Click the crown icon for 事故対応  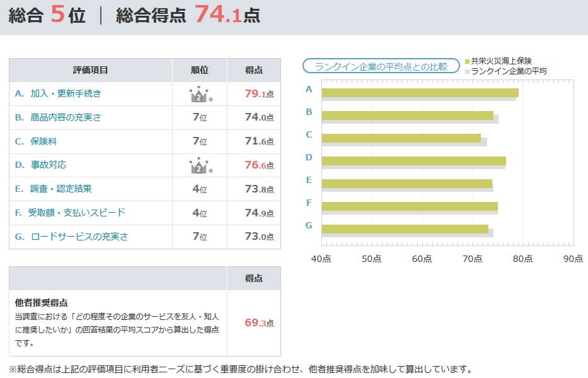pos(200,165)
